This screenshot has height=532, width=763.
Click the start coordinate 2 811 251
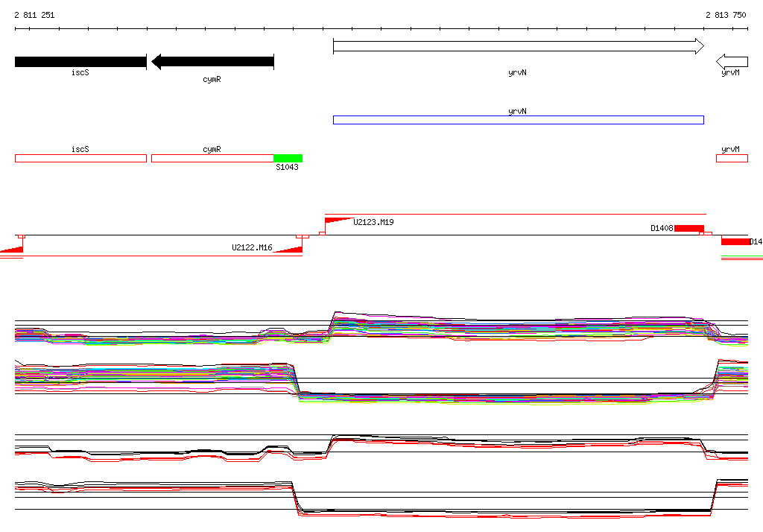pos(34,15)
